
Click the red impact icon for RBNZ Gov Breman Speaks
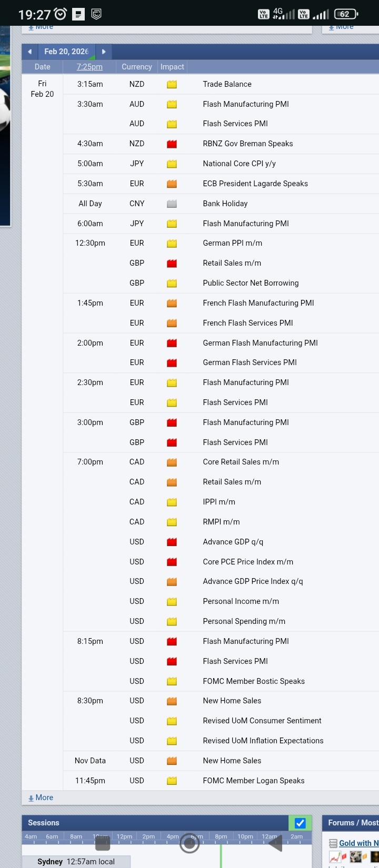(172, 144)
